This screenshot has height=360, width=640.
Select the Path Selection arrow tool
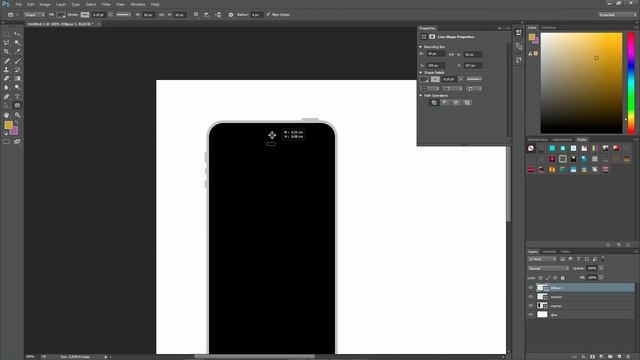6,106
